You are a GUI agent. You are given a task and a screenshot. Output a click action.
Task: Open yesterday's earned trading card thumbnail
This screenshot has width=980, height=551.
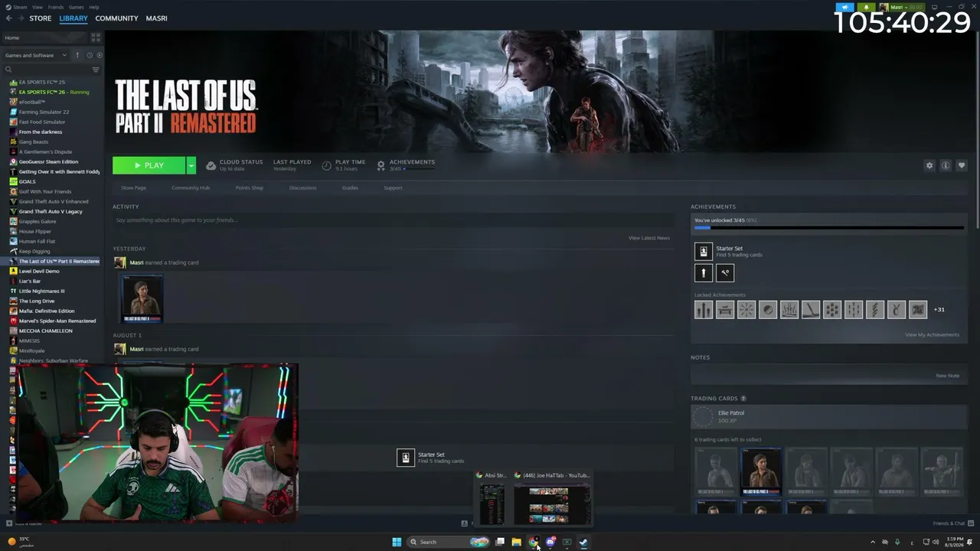click(142, 298)
